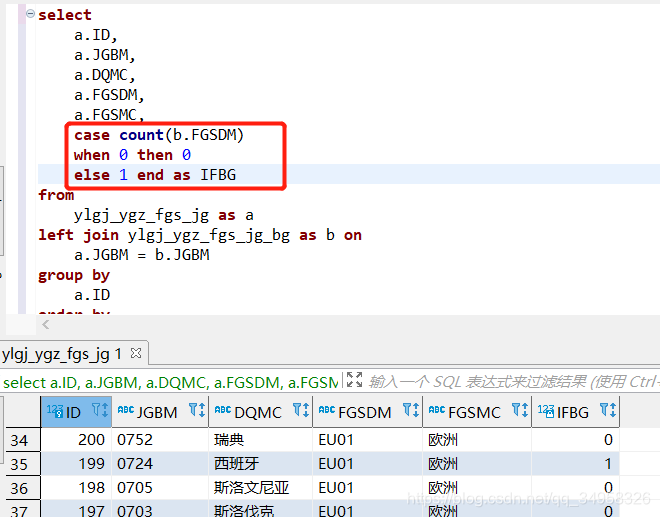
Task: Click the JGBM column header
Action: pos(160,411)
